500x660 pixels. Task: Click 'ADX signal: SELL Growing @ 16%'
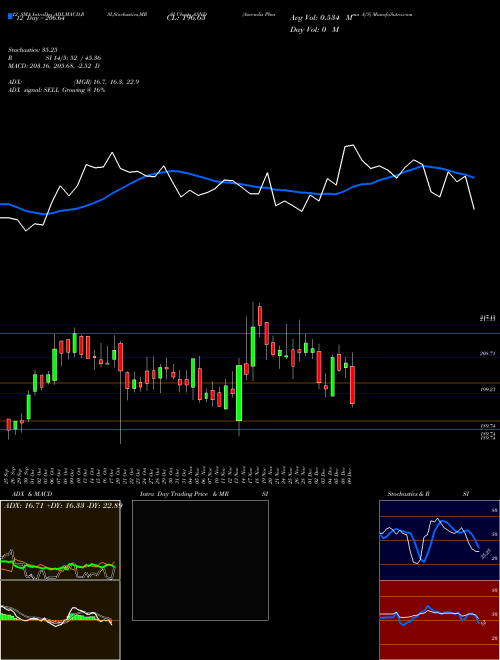coord(56,90)
